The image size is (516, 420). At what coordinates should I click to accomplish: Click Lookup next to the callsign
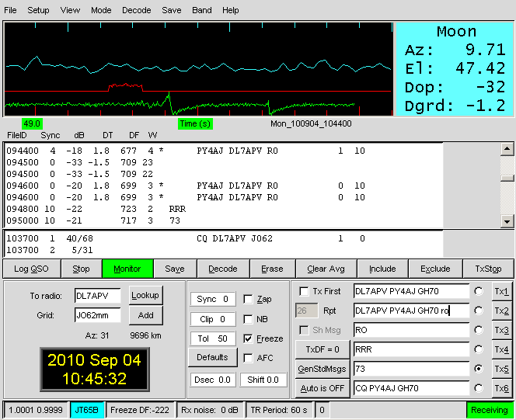[x=145, y=296]
